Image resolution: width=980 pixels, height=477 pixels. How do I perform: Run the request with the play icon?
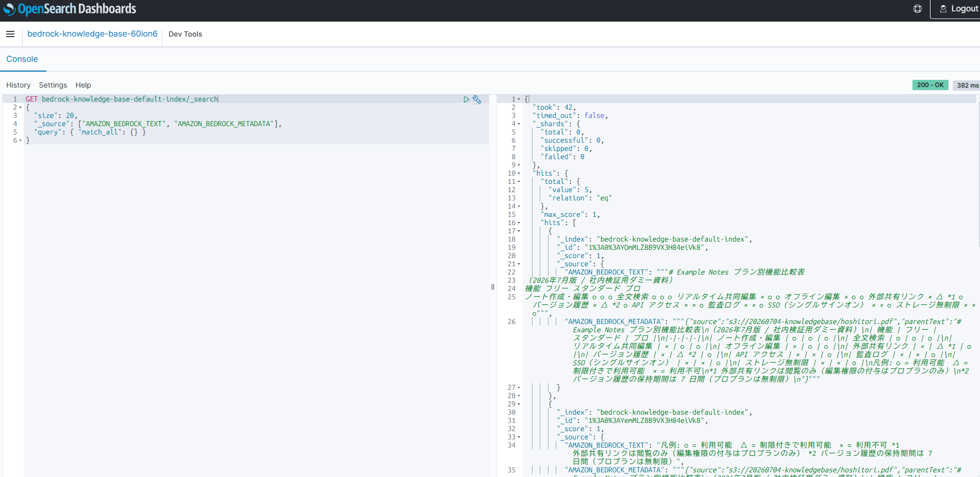pyautogui.click(x=466, y=99)
